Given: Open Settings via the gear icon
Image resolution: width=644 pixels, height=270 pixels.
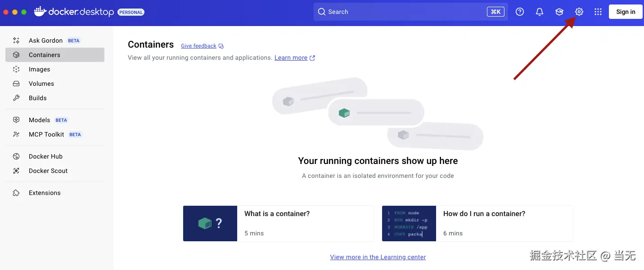Looking at the screenshot, I should (579, 12).
